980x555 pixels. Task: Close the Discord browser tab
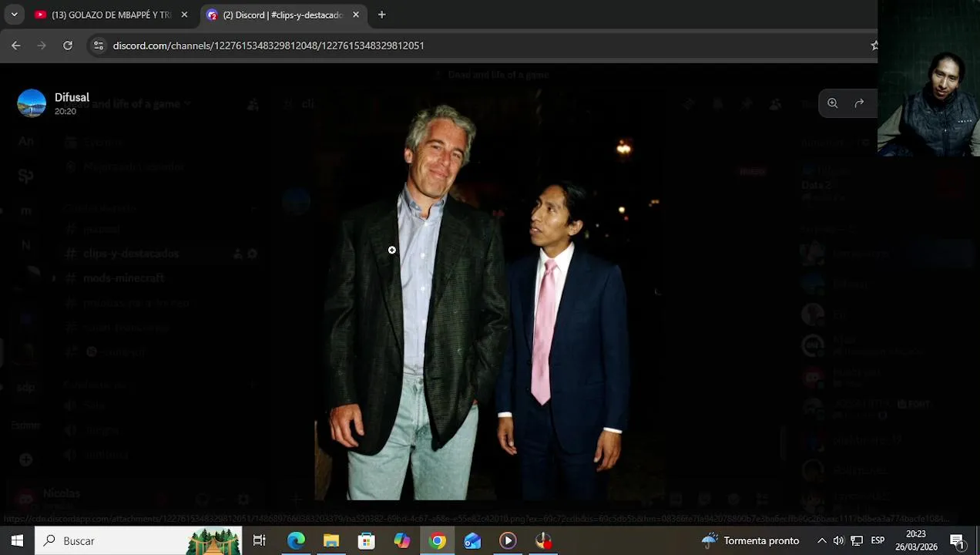tap(356, 15)
